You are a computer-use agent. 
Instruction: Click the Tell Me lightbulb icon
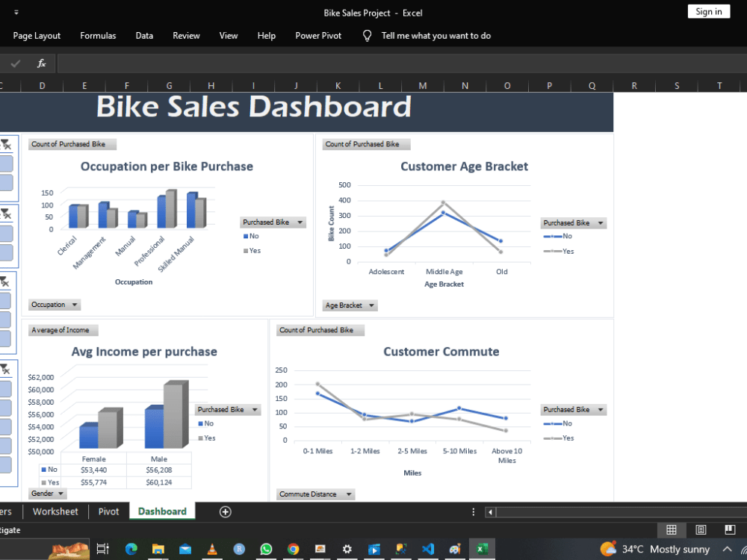[x=366, y=35]
